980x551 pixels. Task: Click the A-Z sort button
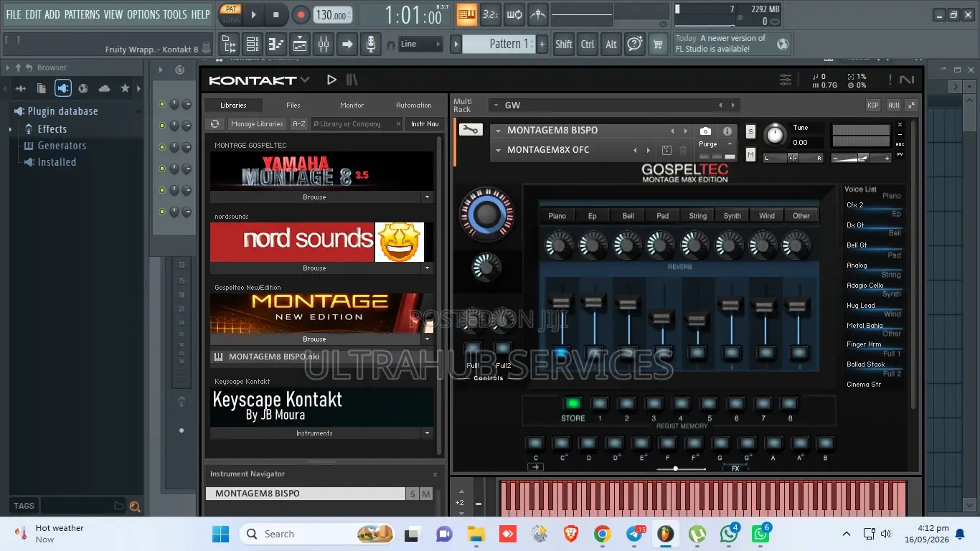299,124
